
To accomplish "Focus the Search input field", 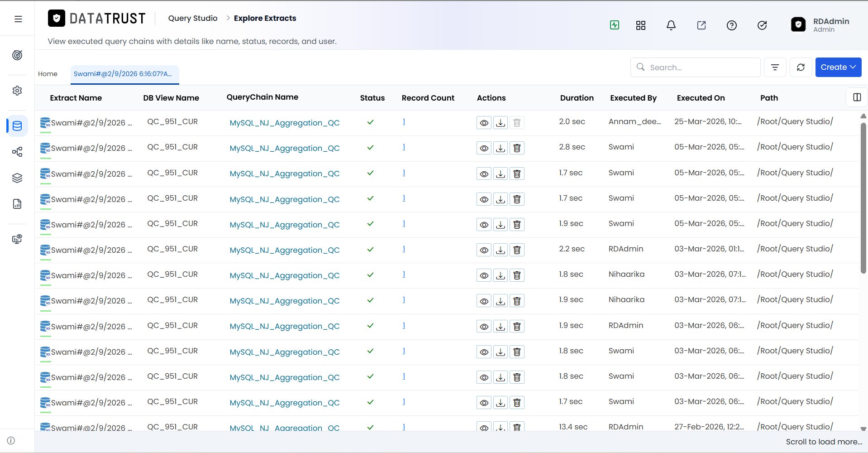I will (x=696, y=67).
